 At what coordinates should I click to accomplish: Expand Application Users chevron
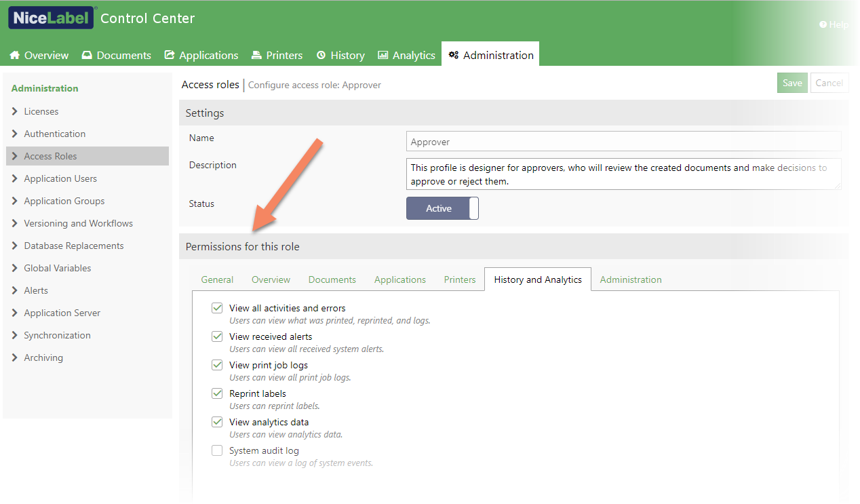[x=15, y=178]
